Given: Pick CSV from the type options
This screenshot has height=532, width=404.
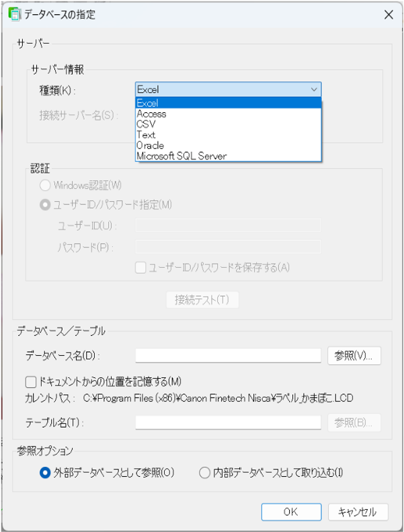Looking at the screenshot, I should (146, 124).
